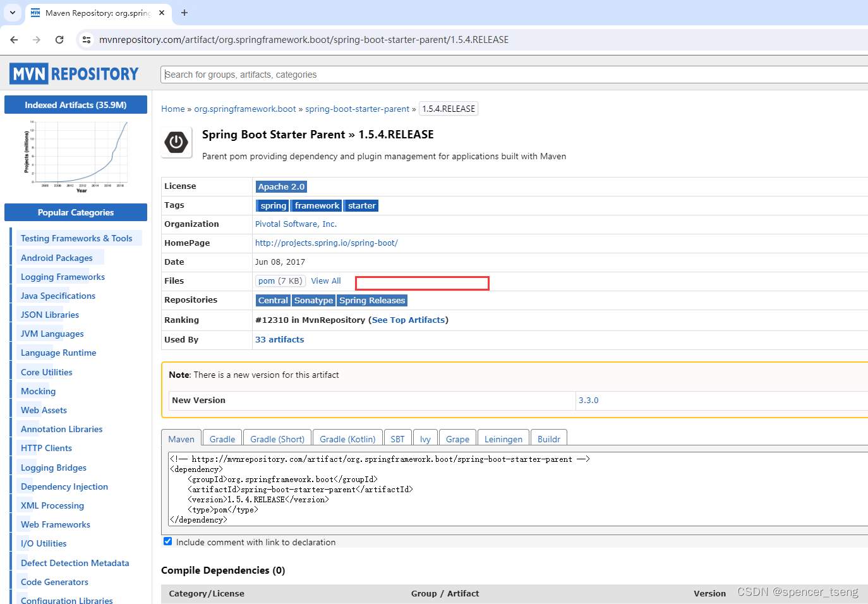The height and width of the screenshot is (604, 868).
Task: Click the Apache 2.0 license badge
Action: pyautogui.click(x=281, y=186)
